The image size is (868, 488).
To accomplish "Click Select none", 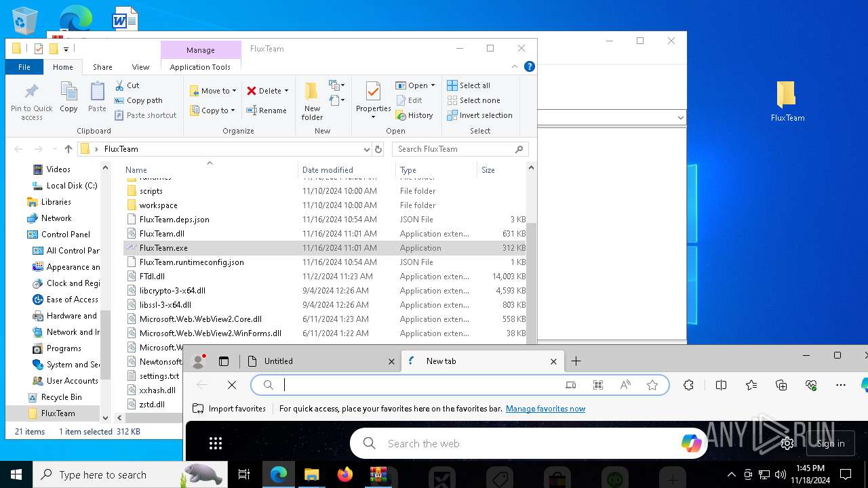I will coord(473,100).
